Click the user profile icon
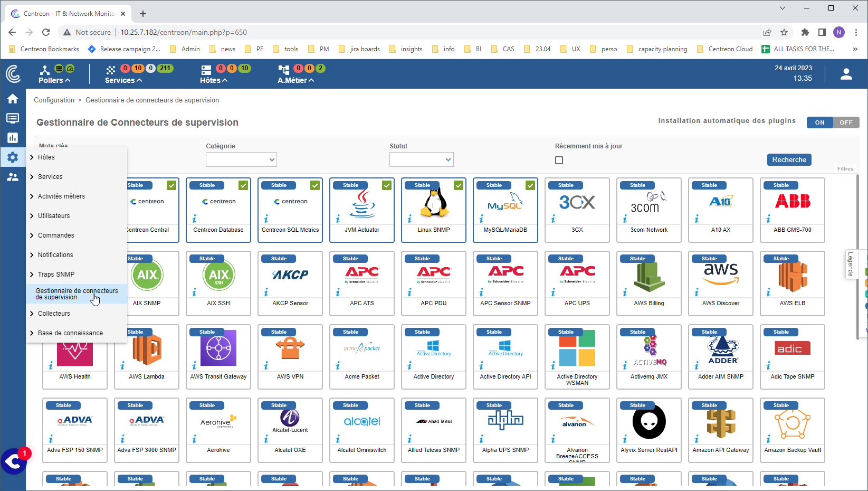Image resolution: width=868 pixels, height=491 pixels. click(846, 74)
